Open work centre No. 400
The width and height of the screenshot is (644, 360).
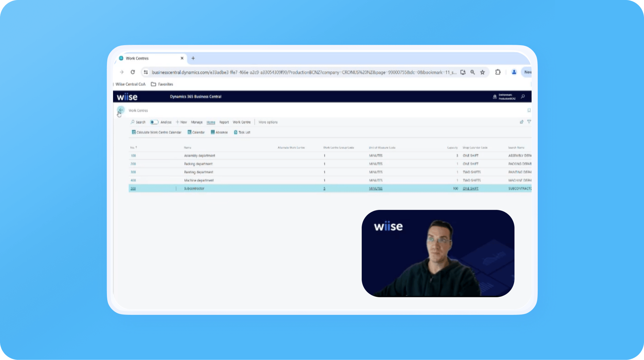click(x=133, y=180)
